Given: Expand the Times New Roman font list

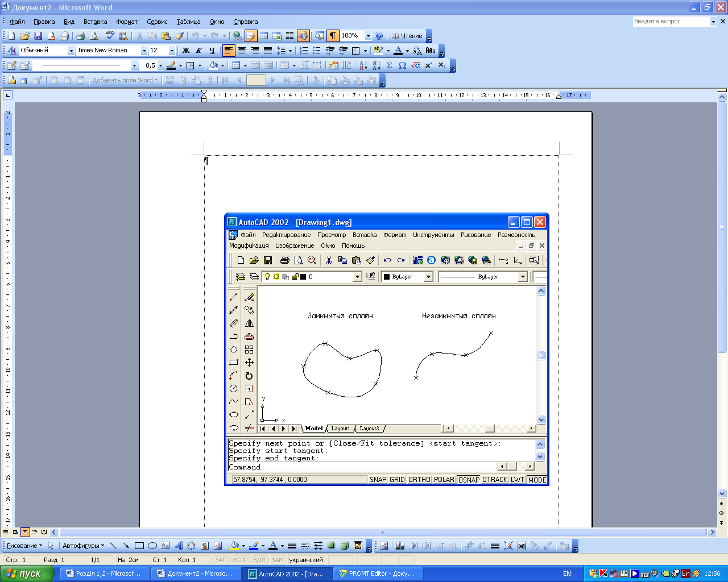Looking at the screenshot, I should pos(144,51).
